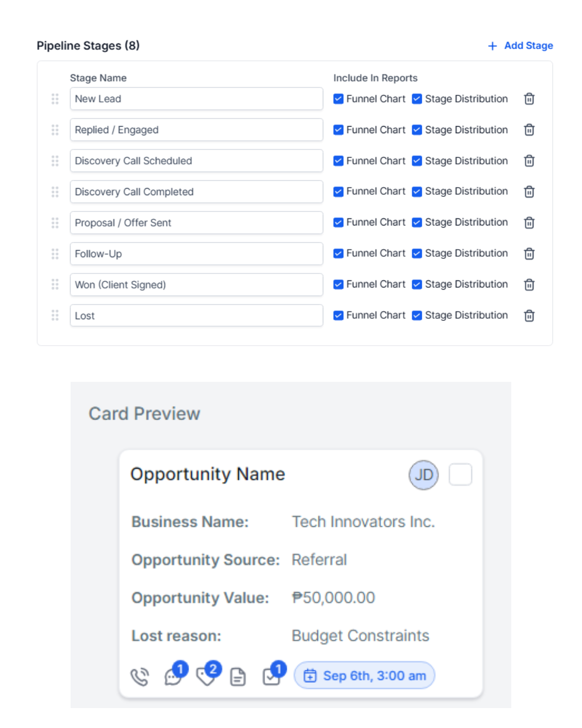Click the phone call icon on card
Viewport: 582px width, 728px height.
click(x=140, y=676)
